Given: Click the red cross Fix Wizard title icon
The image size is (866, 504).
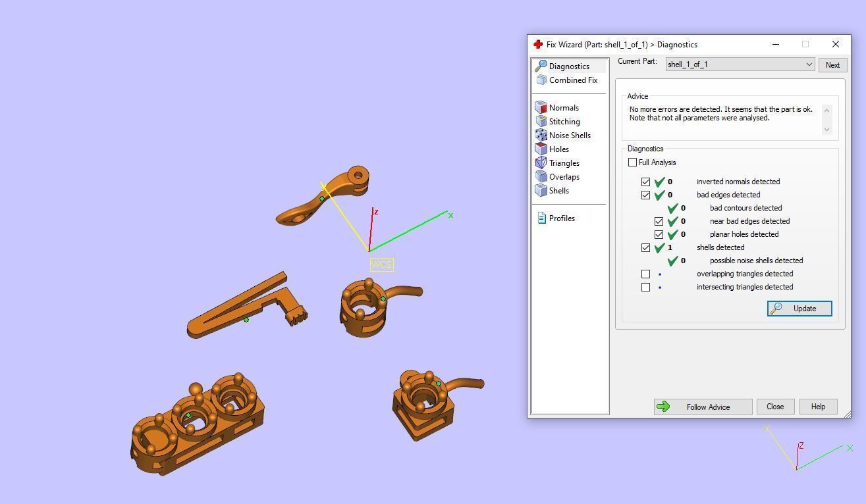Looking at the screenshot, I should 538,45.
